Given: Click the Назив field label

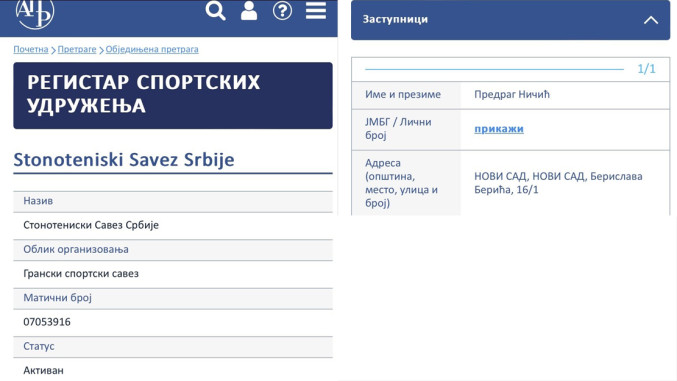Looking at the screenshot, I should (38, 201).
